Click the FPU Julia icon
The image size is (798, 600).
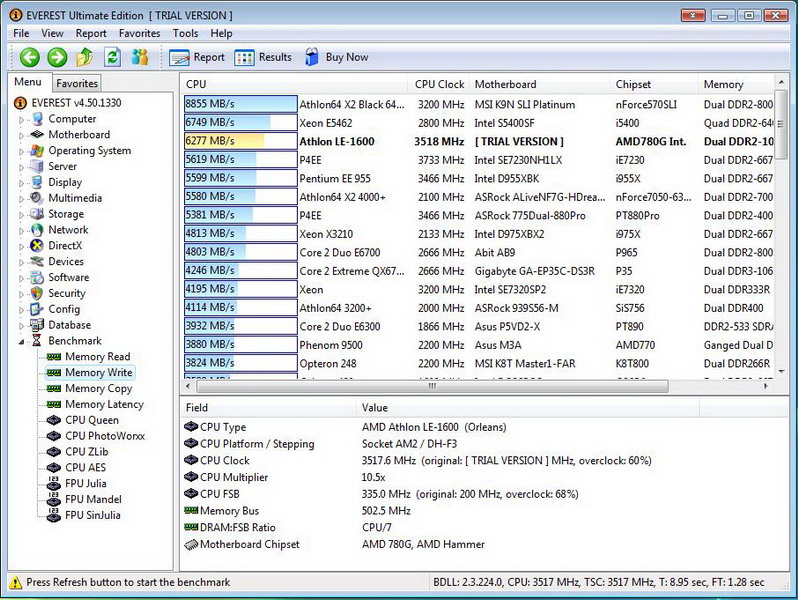53,483
